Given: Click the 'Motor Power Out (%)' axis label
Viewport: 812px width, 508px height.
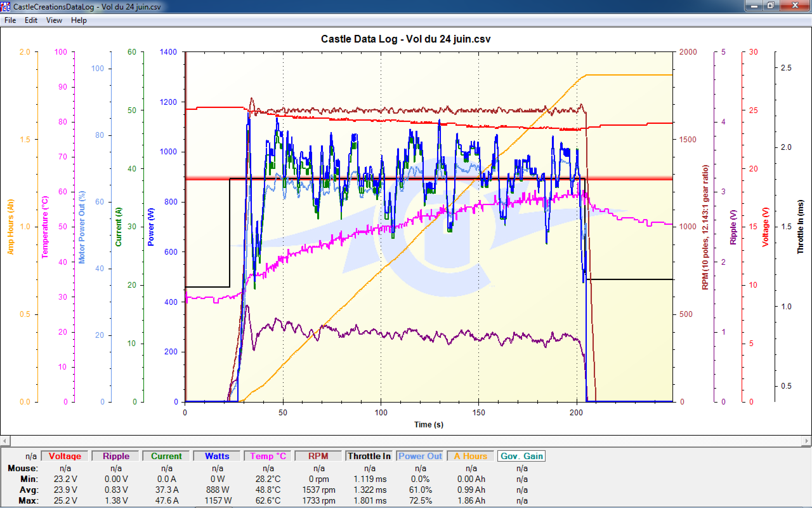Looking at the screenshot, I should coord(82,227).
